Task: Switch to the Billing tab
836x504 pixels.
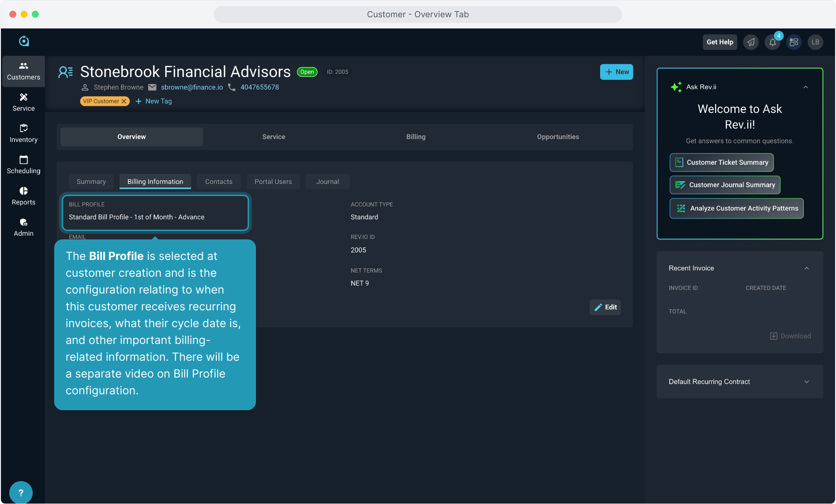Action: tap(415, 137)
